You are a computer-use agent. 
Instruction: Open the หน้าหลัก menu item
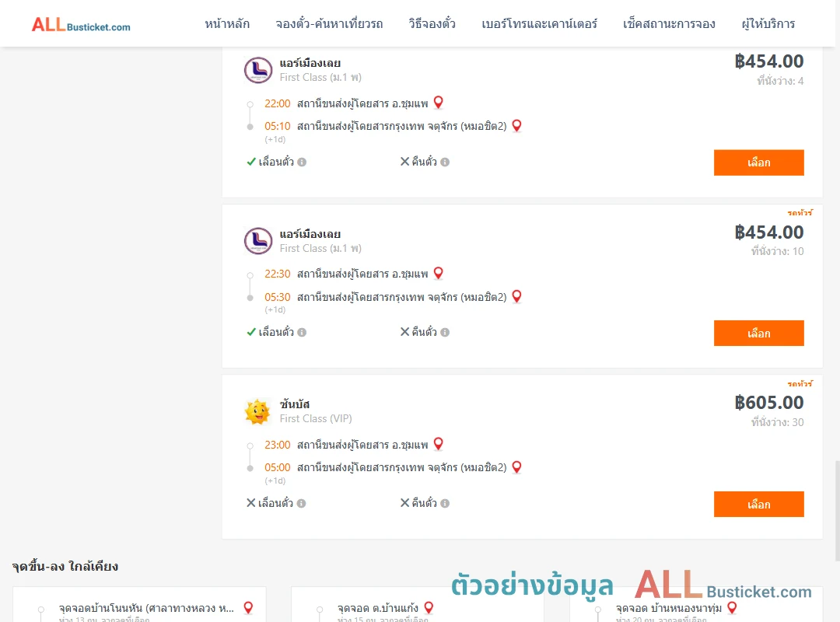[x=227, y=24]
